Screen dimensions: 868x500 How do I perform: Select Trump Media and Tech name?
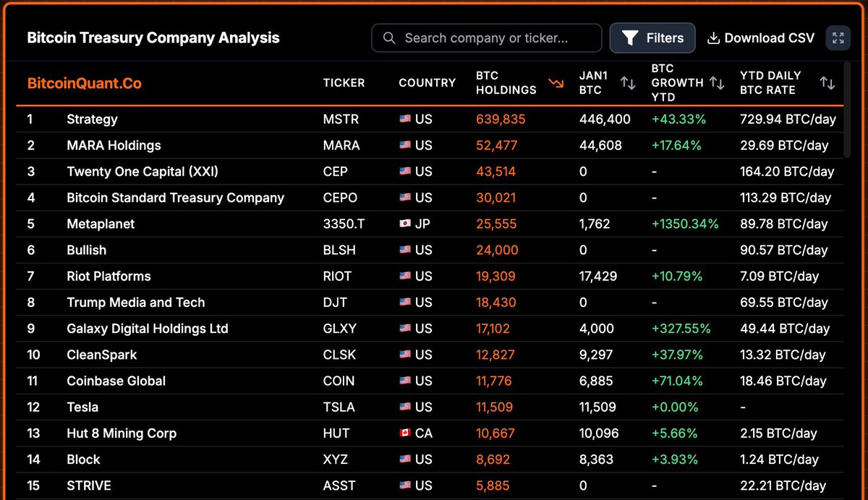point(136,302)
